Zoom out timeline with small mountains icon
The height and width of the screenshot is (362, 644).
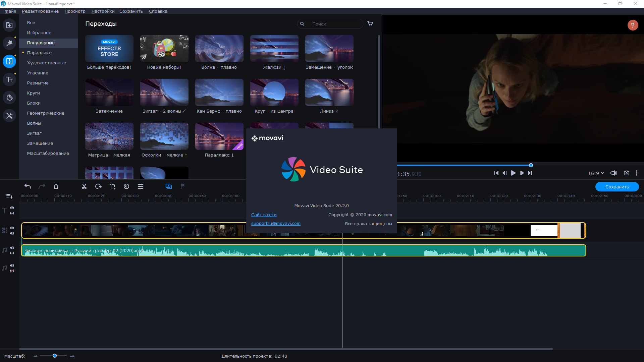point(36,356)
